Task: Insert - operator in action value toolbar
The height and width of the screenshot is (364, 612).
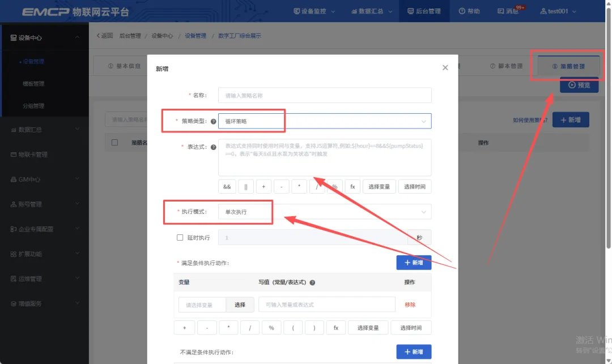Action: 207,328
